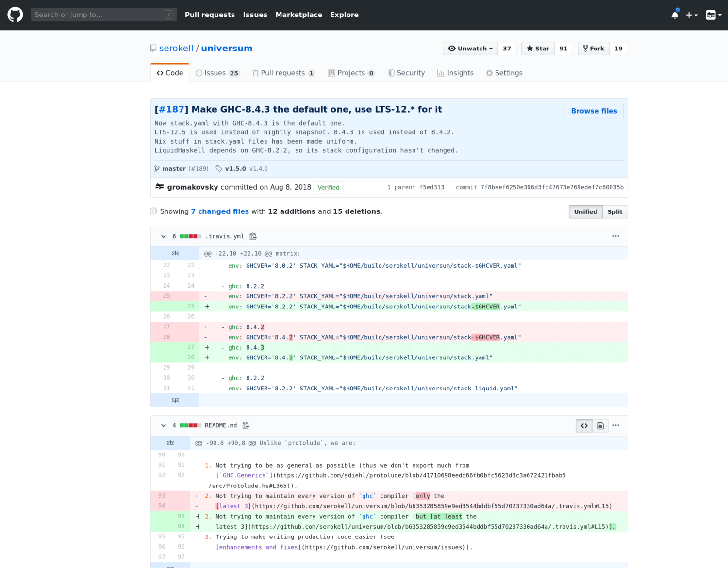Expand hidden lines below .travis.yml hunk
This screenshot has height=568, width=728.
click(175, 400)
